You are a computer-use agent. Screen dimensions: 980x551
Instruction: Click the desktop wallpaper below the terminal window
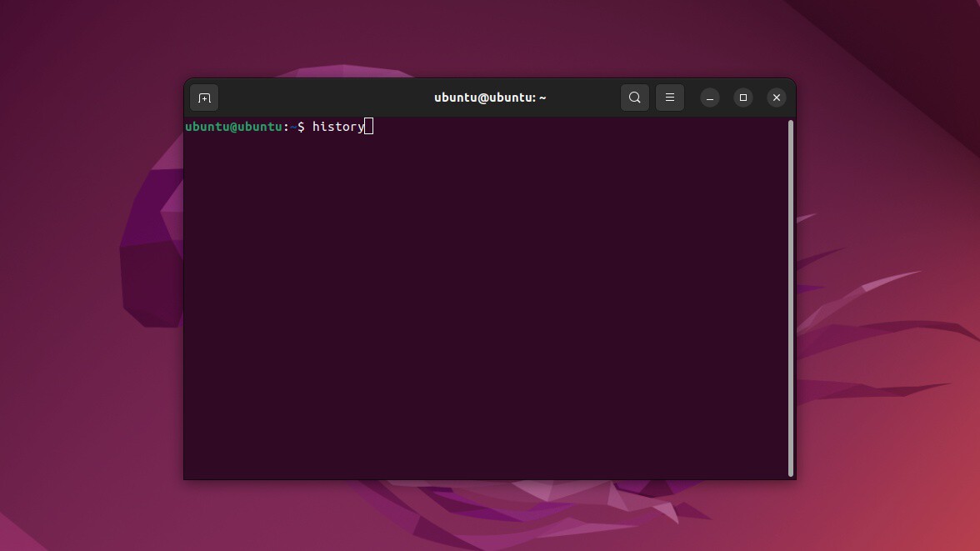click(x=490, y=516)
